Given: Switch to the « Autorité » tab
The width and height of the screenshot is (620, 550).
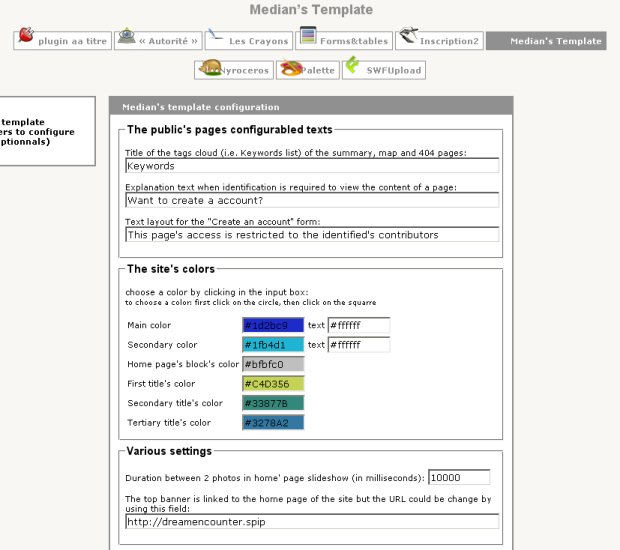Looking at the screenshot, I should coord(158,41).
